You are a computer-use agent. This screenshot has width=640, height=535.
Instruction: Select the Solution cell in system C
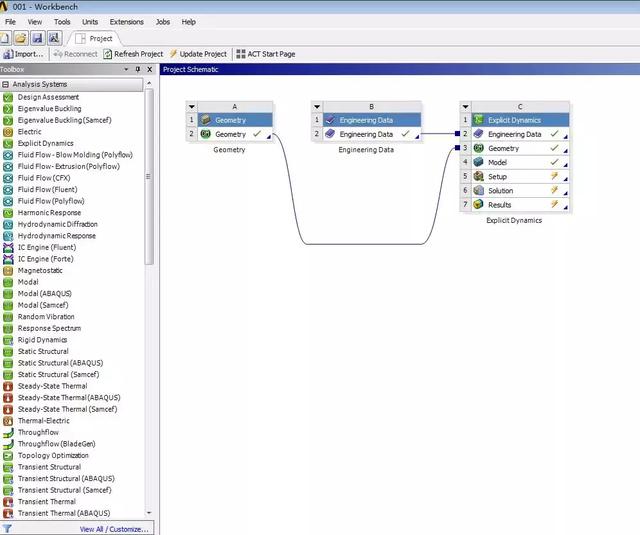520,191
